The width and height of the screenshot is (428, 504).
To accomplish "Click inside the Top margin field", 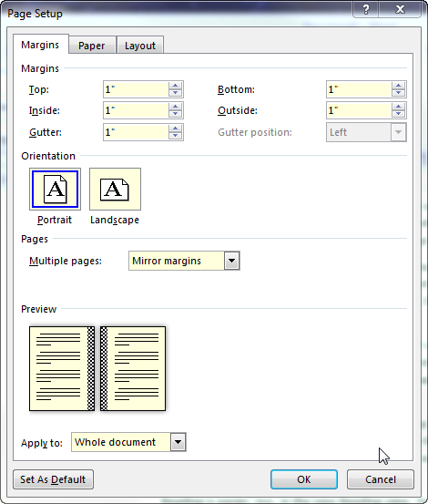I will click(x=136, y=89).
